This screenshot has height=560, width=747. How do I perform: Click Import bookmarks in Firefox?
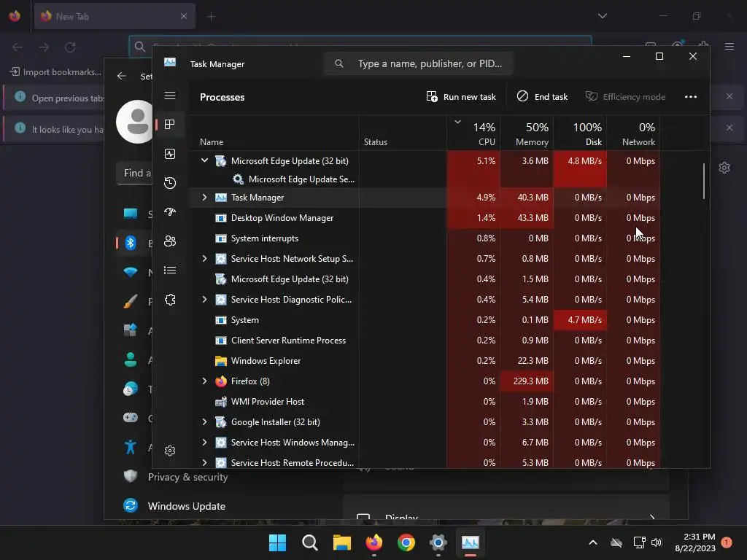click(55, 72)
